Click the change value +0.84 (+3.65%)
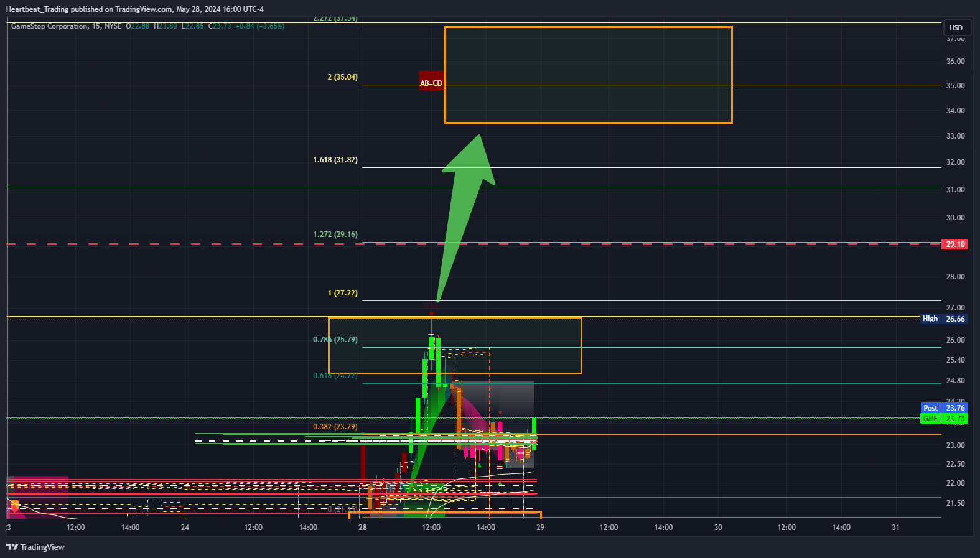The image size is (980, 558). pos(260,26)
